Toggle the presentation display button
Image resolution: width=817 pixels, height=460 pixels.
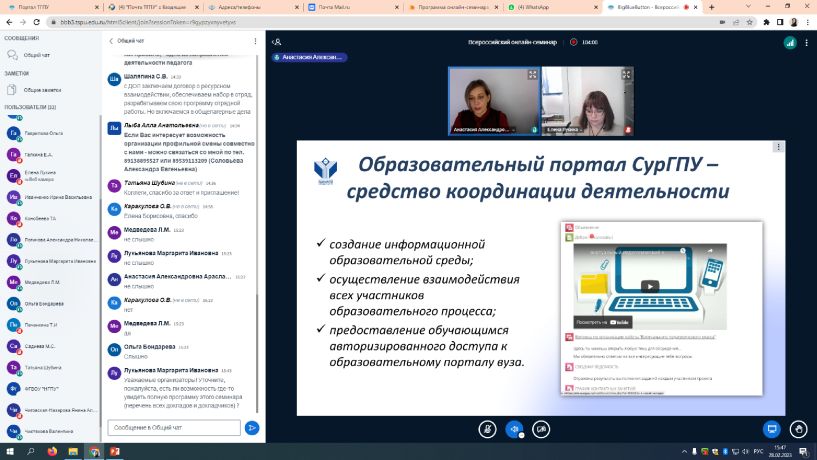(772, 429)
